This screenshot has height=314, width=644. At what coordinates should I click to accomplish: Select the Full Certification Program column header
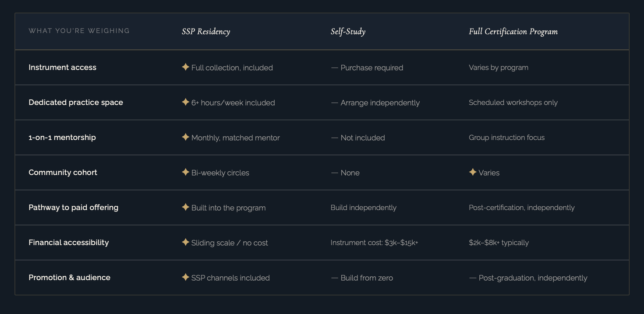click(513, 32)
